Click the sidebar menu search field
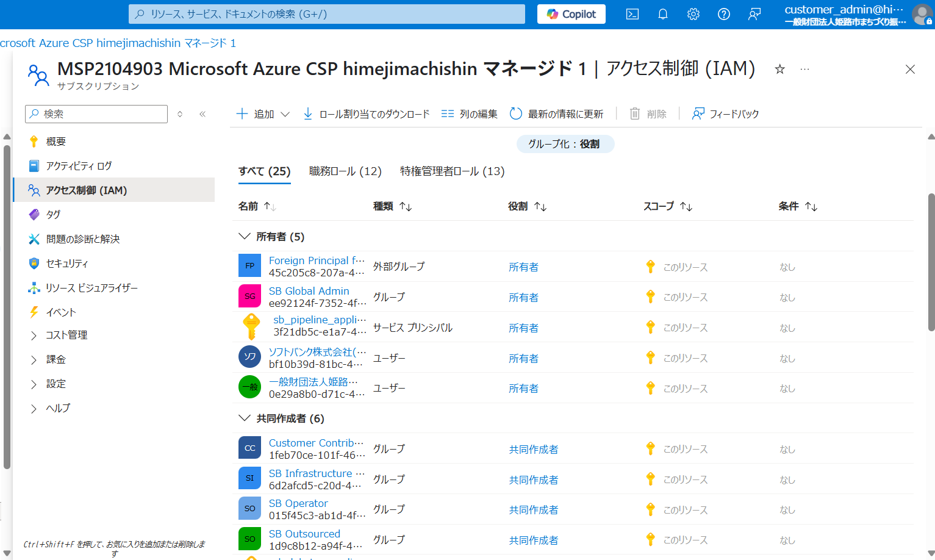The image size is (935, 560). (96, 114)
